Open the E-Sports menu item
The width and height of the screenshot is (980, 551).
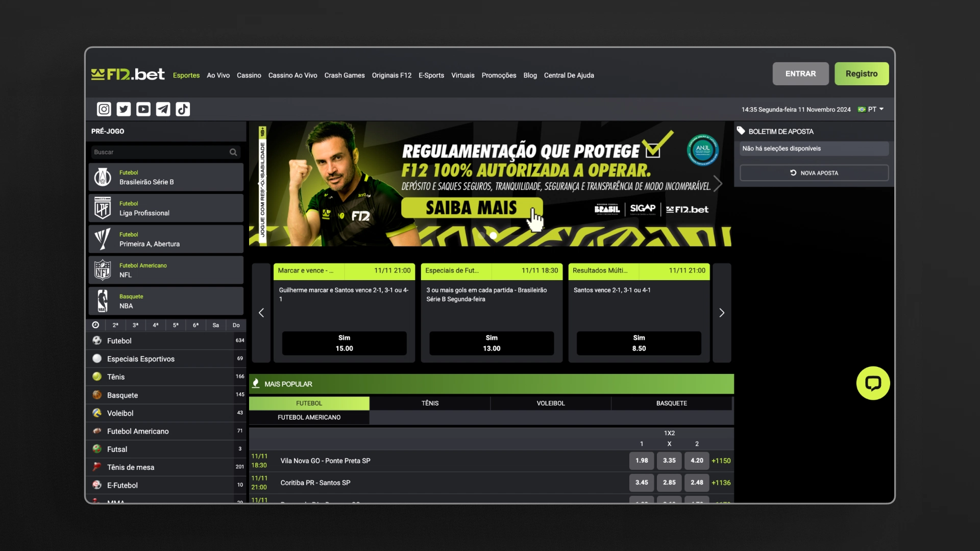[431, 76]
